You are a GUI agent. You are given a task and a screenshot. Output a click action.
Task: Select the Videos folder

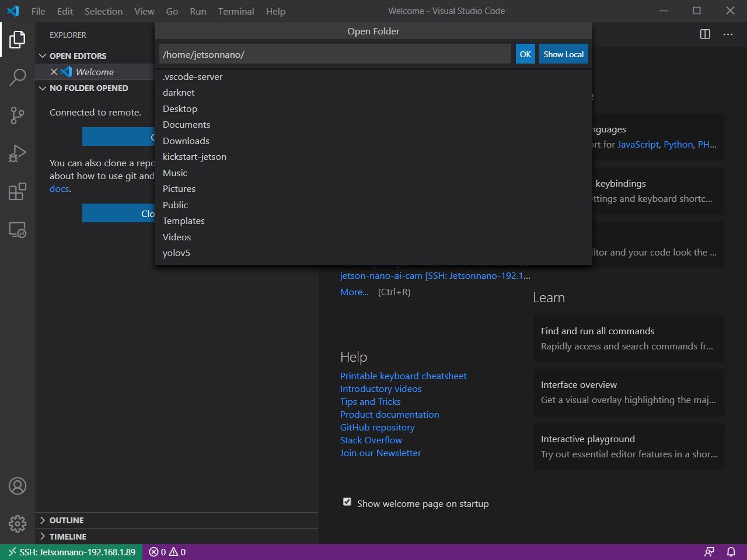coord(373,237)
